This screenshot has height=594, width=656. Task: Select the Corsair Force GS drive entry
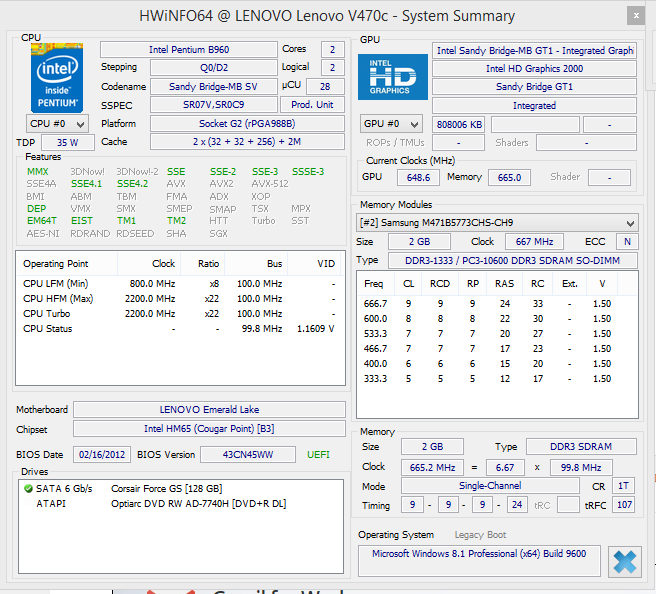point(166,488)
